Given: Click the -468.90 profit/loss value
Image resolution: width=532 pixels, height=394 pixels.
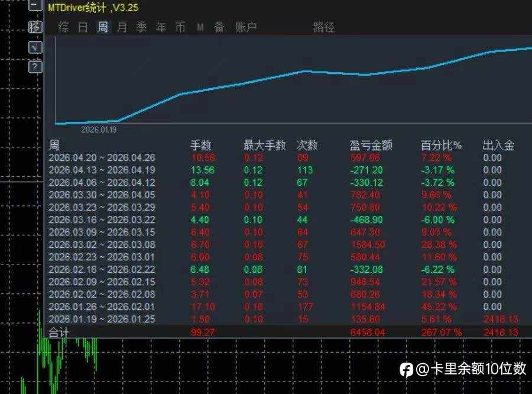Looking at the screenshot, I should (x=366, y=219).
